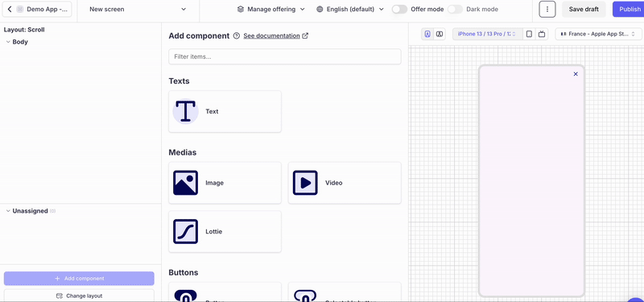Viewport: 644px width, 302px height.
Task: Collapse the Body tree section
Action: click(x=8, y=42)
